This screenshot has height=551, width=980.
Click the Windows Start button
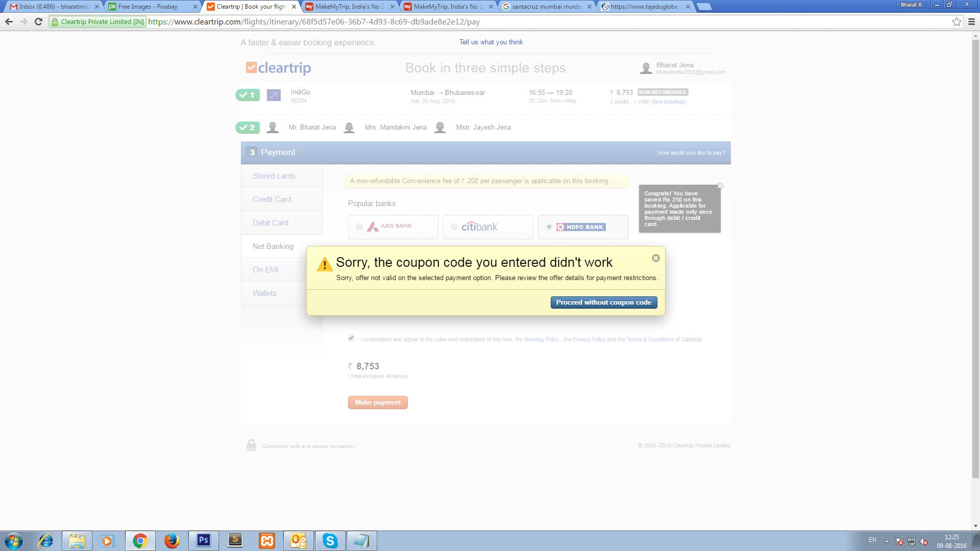tap(14, 541)
